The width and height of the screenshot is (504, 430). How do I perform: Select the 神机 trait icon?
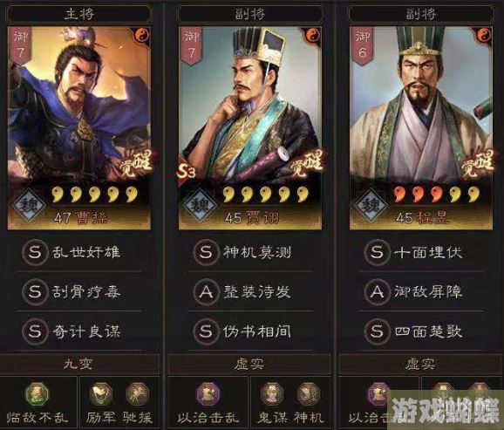(309, 394)
